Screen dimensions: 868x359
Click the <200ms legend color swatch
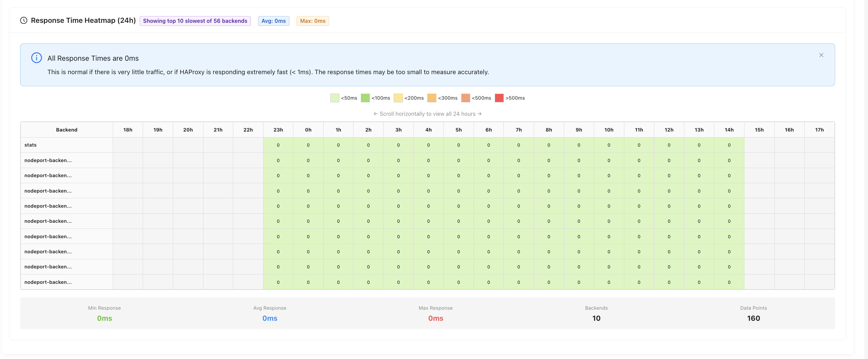pos(398,98)
